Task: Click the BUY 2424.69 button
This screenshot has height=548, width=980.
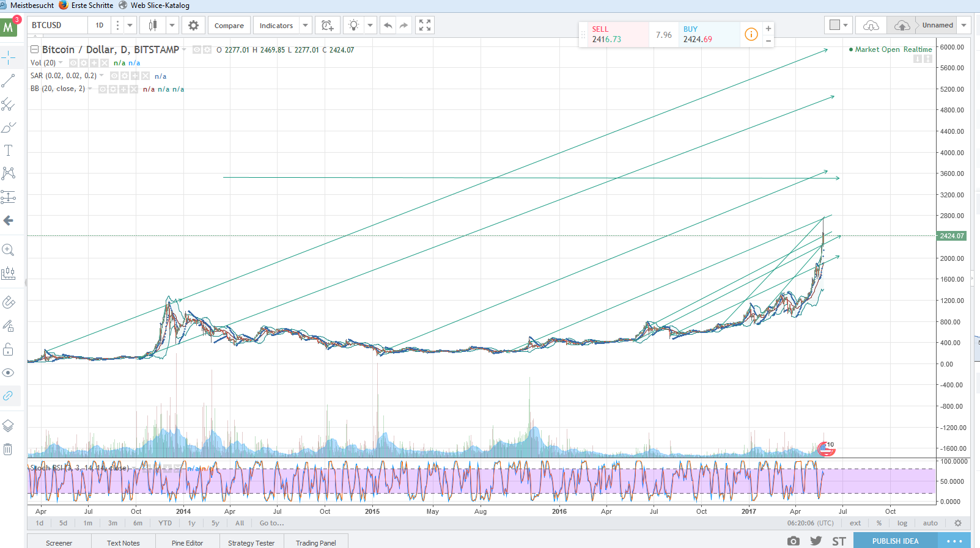Action: click(x=709, y=34)
